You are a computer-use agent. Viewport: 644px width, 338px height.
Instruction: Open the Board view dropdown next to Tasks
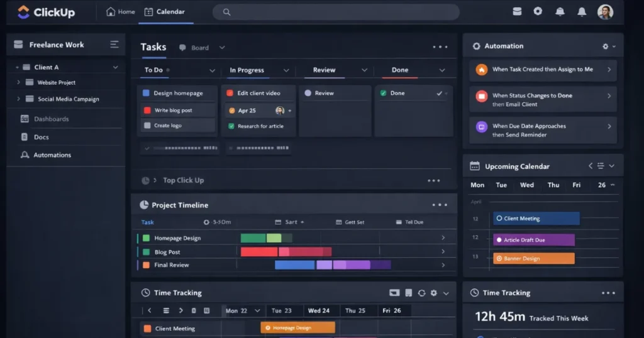point(221,48)
